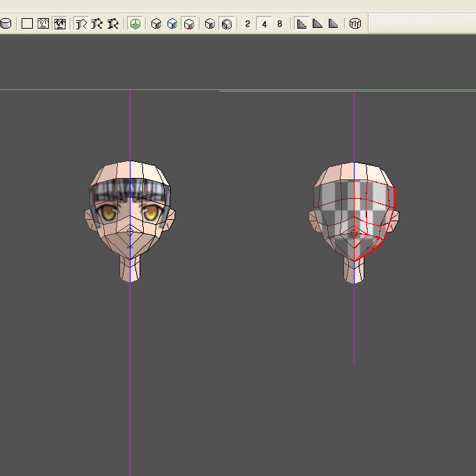476x476 pixels.
Task: Set subdivision level to 2
Action: pos(248,24)
